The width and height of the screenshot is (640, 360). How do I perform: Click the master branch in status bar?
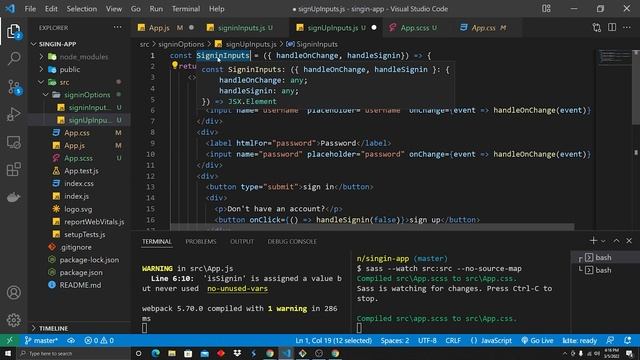[41, 340]
